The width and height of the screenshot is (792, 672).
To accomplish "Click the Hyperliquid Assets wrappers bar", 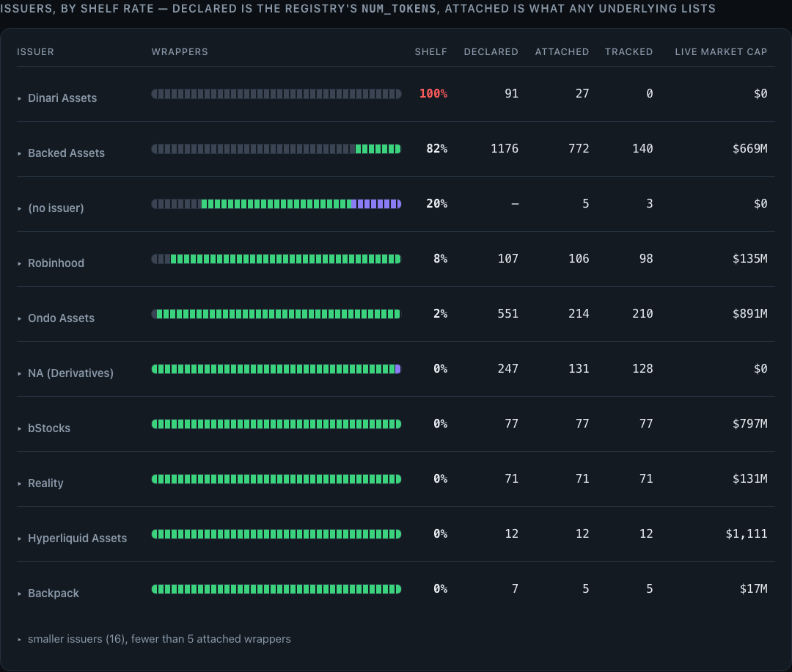I will [x=276, y=535].
